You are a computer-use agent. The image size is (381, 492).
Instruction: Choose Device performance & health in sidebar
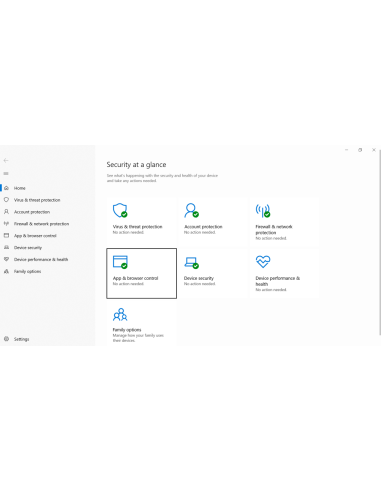pyautogui.click(x=41, y=259)
